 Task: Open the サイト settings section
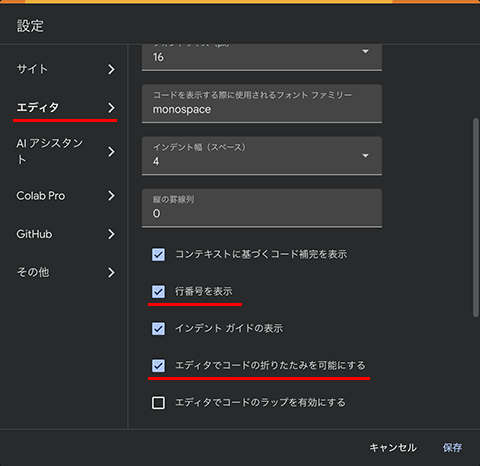coord(65,69)
